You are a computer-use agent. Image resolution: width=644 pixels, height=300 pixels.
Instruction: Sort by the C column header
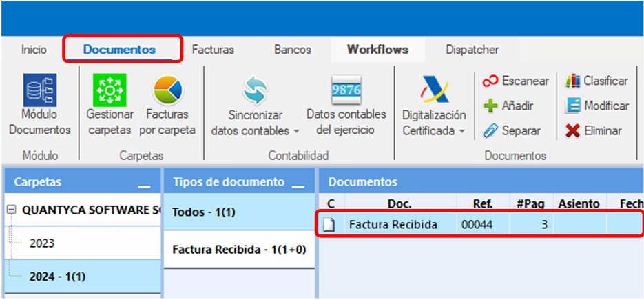coord(331,203)
